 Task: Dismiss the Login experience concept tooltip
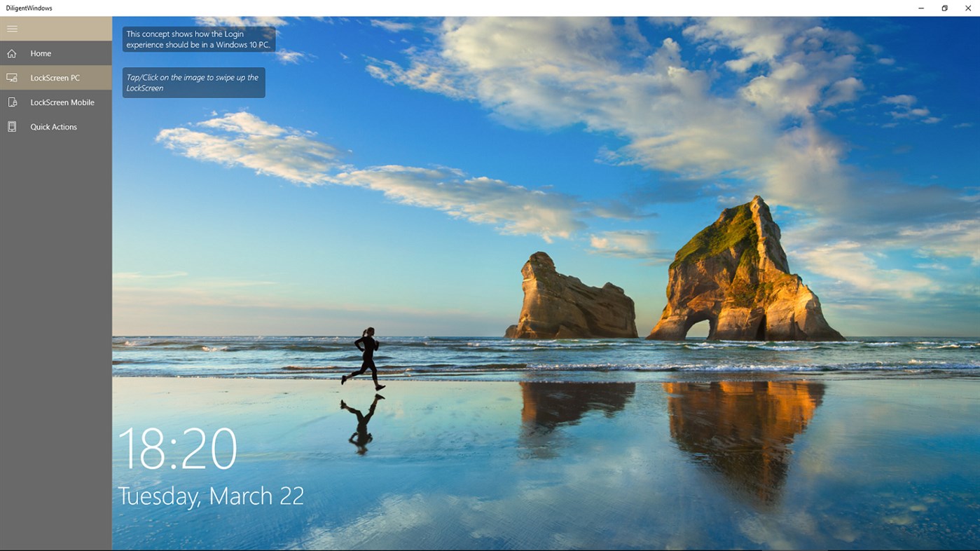click(198, 39)
